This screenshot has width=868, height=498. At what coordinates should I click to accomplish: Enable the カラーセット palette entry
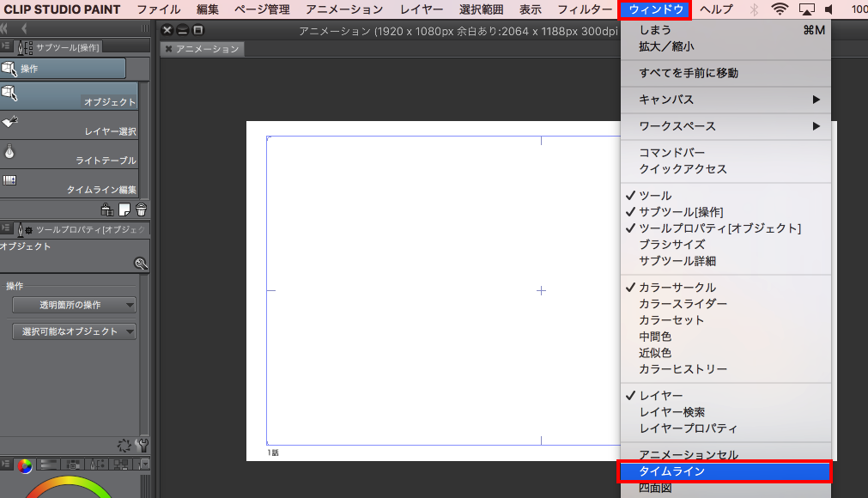click(725, 319)
